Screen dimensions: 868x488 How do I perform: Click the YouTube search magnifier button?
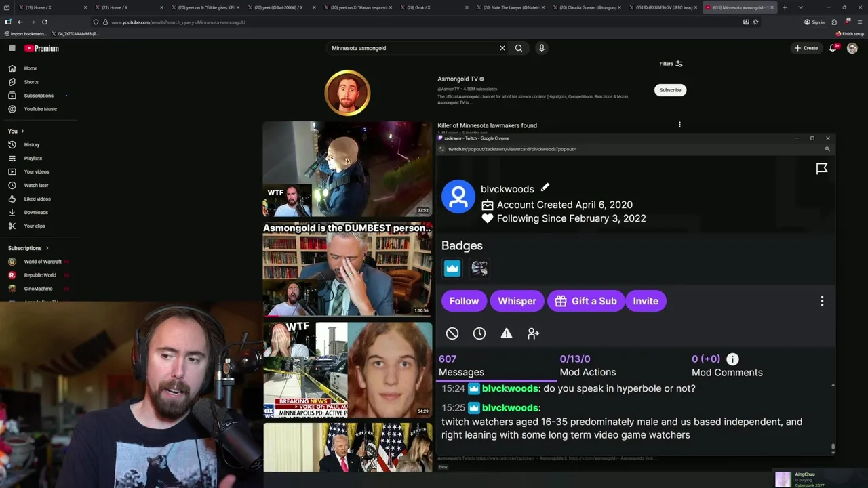(x=519, y=48)
